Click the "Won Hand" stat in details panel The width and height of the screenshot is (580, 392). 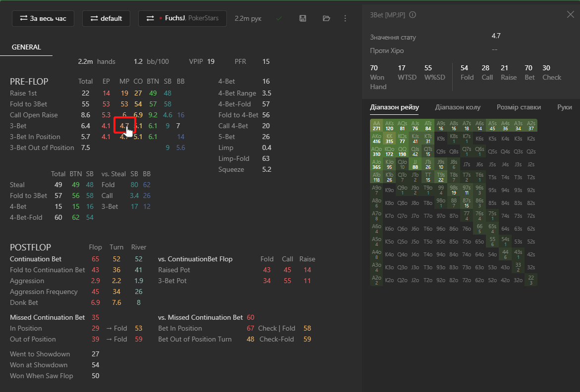(378, 77)
